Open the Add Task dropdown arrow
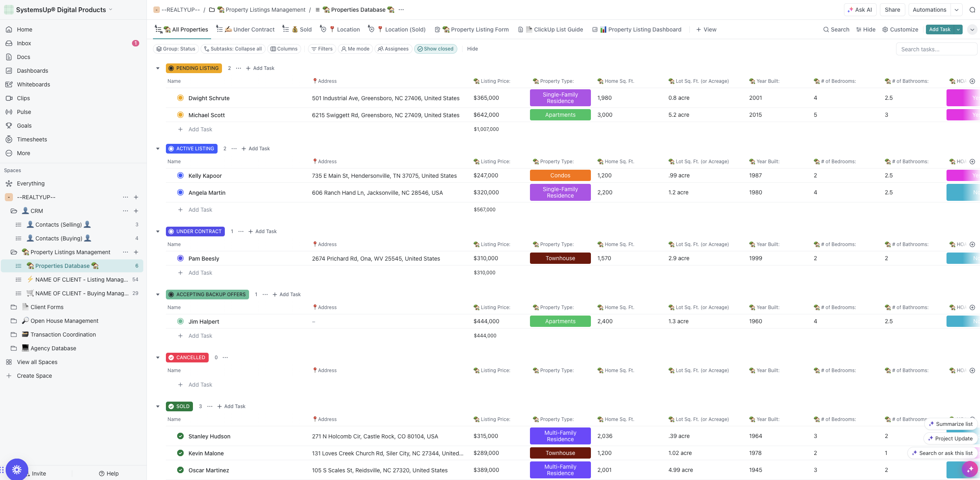 [x=958, y=29]
